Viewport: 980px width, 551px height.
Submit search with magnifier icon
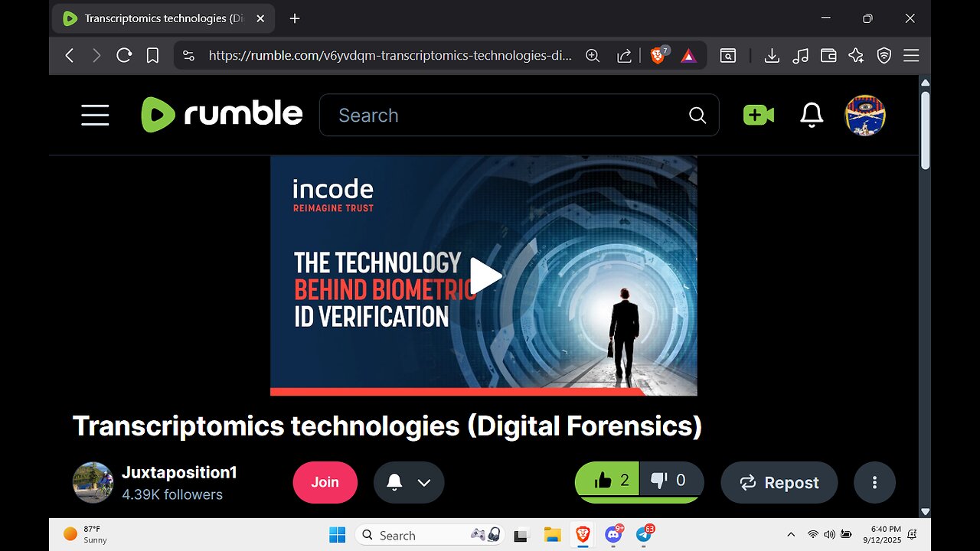pos(697,115)
